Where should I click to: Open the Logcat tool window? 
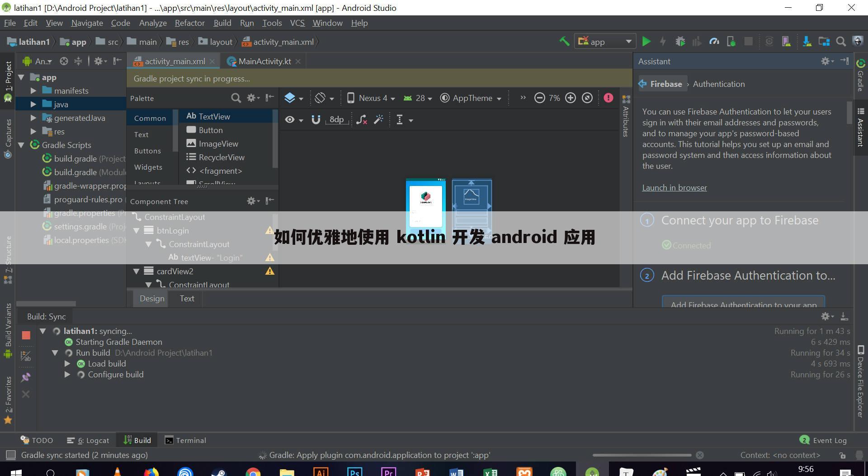coord(88,440)
